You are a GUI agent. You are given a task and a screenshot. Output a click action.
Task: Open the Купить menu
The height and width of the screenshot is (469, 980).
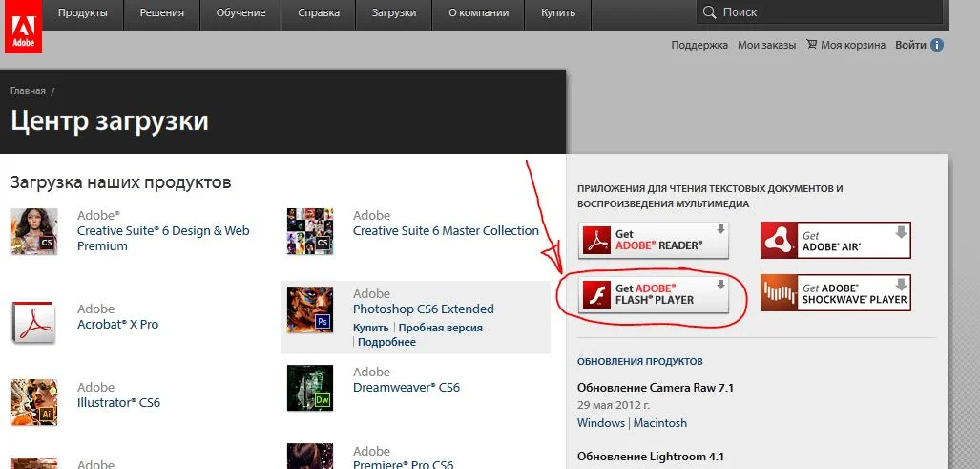tap(556, 12)
